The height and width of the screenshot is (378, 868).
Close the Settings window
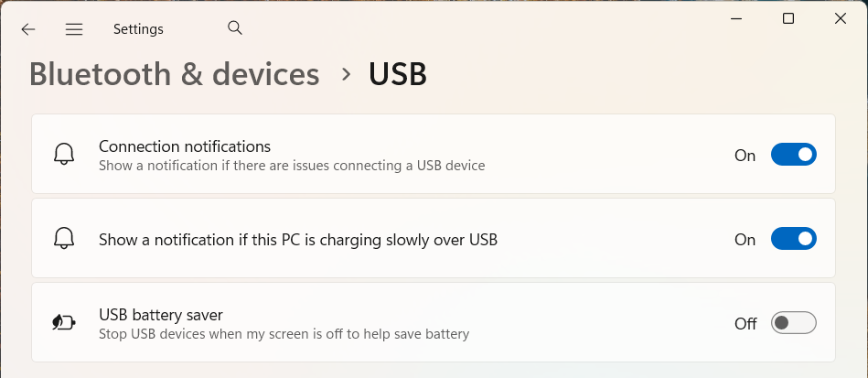(841, 18)
